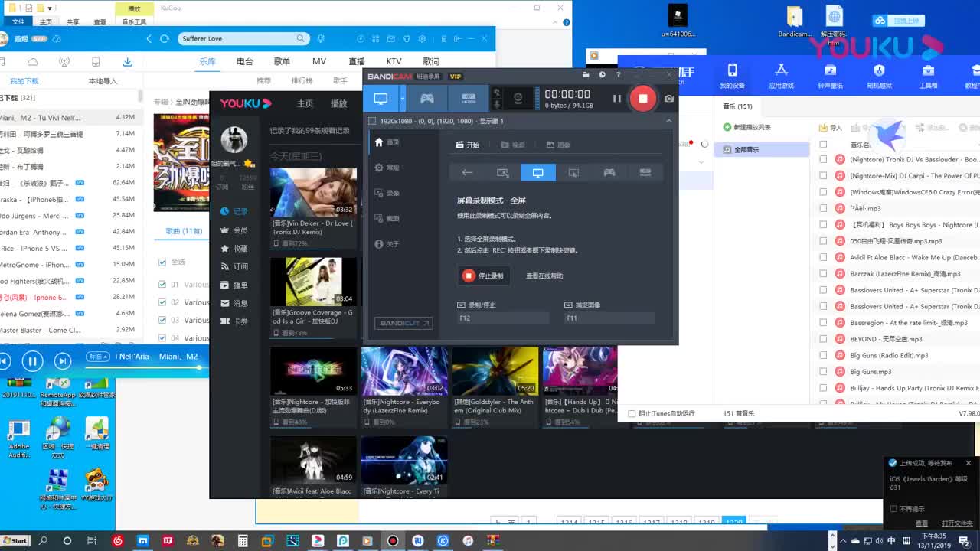Open the taskbar search magnifier
The height and width of the screenshot is (551, 980).
(x=43, y=541)
